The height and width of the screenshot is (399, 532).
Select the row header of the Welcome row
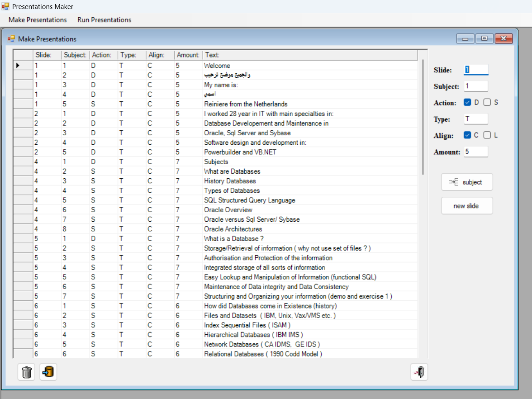(23, 66)
